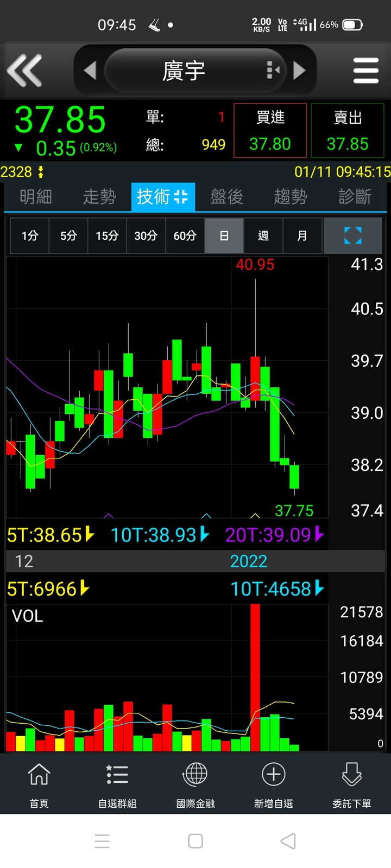Go to next stock with right arrow

coord(299,71)
